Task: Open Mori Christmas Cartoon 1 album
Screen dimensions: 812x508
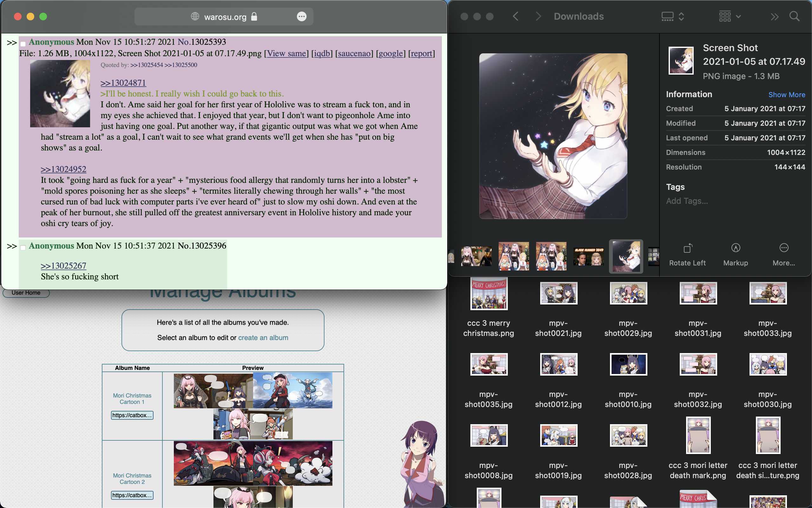Action: [x=132, y=399]
